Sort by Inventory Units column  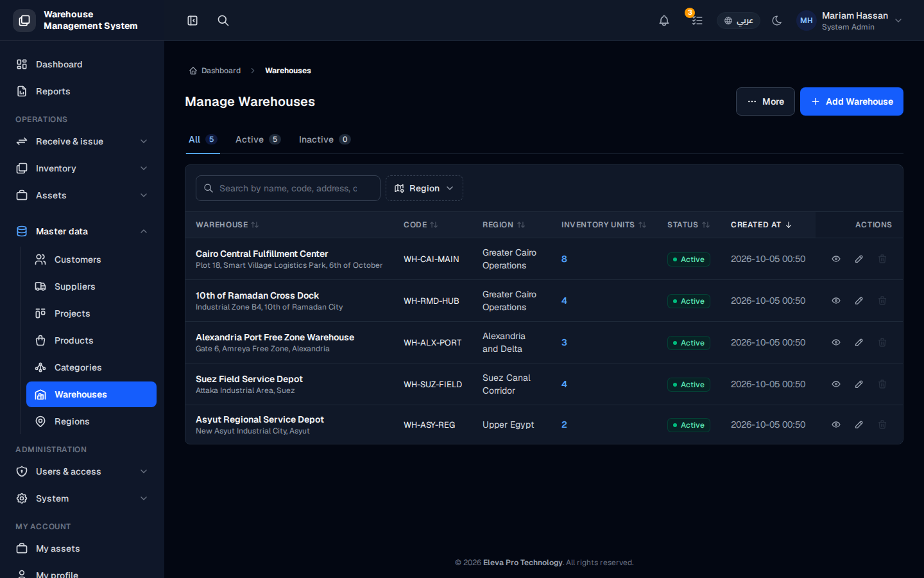[x=603, y=225]
